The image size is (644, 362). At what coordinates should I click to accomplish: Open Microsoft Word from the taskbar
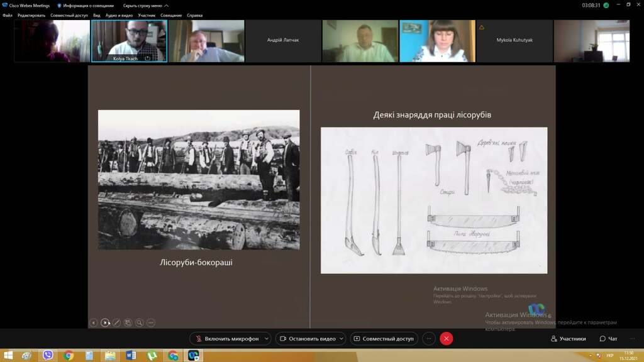coord(131,356)
